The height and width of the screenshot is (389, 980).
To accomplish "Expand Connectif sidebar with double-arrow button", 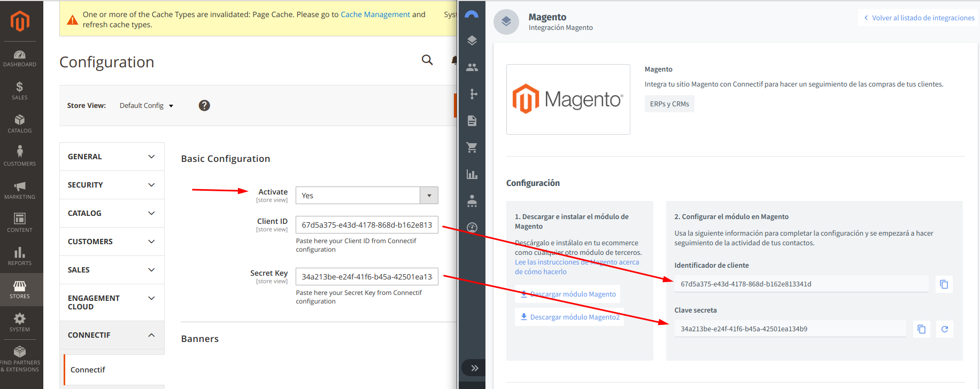I will click(474, 368).
